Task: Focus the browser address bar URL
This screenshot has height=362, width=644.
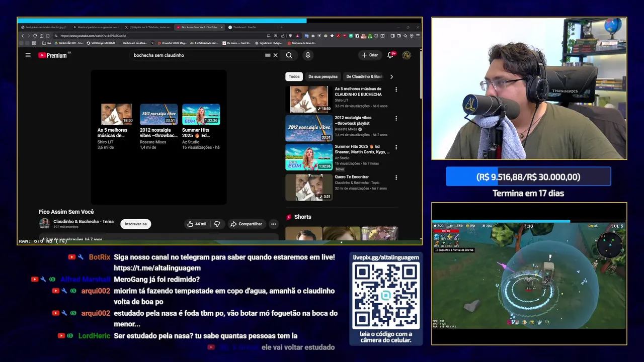Action: pos(161,36)
